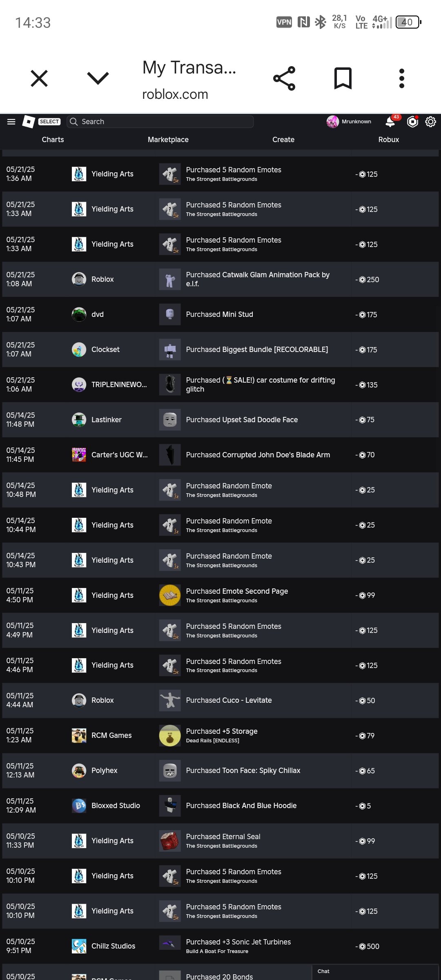Image resolution: width=441 pixels, height=980 pixels.
Task: Click the Roblox logo home icon
Action: (x=29, y=122)
